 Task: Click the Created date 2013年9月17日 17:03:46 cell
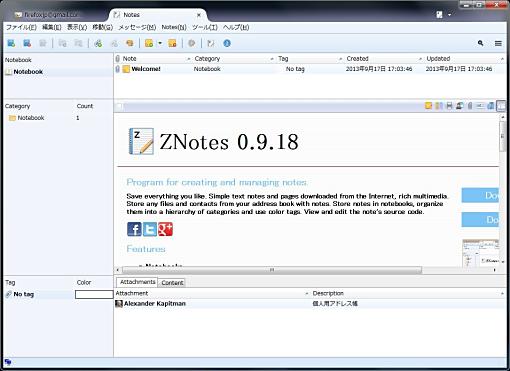pyautogui.click(x=379, y=69)
